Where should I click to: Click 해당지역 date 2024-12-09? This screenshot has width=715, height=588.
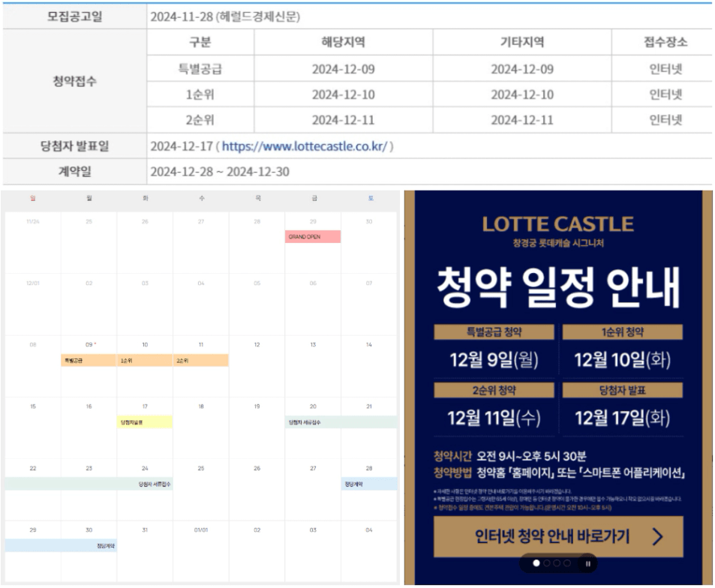(344, 69)
